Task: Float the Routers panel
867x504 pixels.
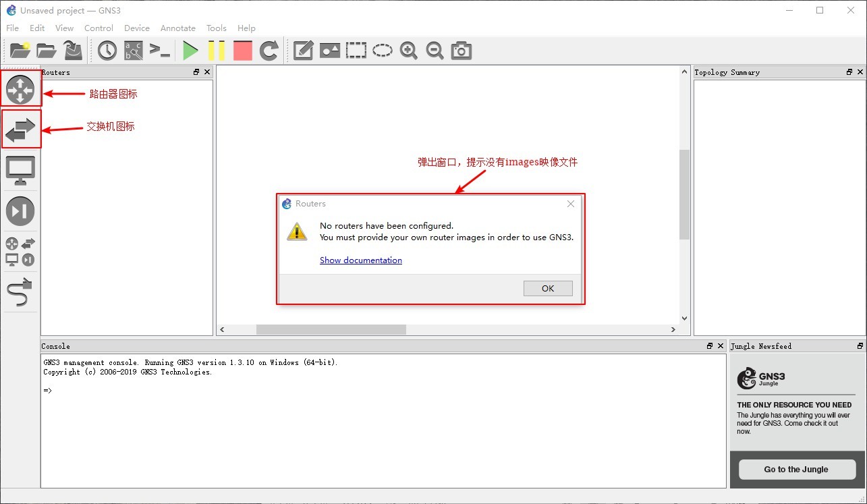Action: point(196,72)
